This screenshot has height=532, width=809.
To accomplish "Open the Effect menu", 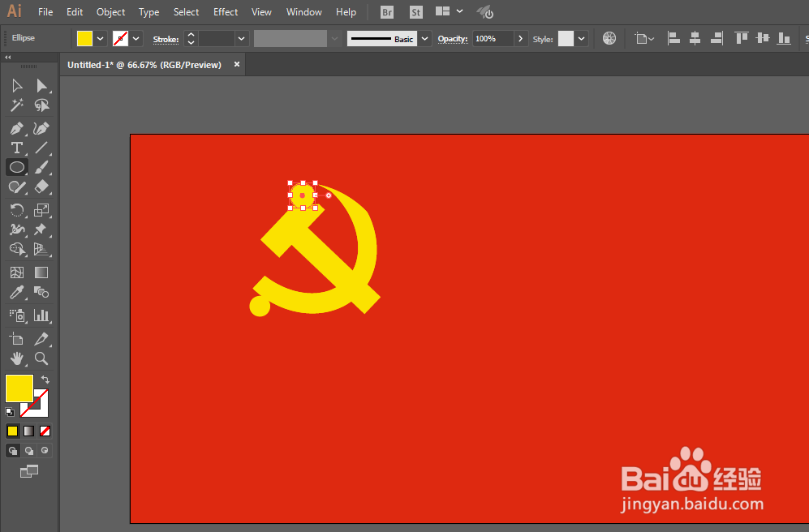I will 226,12.
